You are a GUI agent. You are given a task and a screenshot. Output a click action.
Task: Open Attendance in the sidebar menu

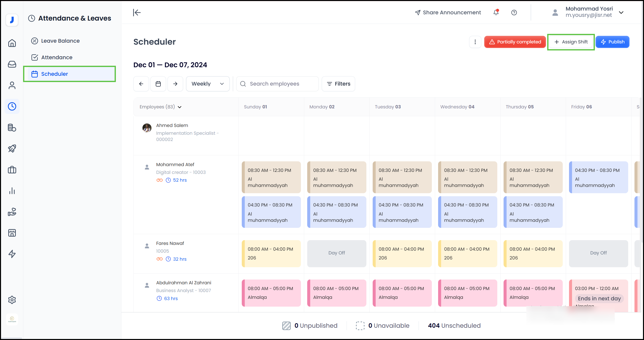(x=57, y=57)
